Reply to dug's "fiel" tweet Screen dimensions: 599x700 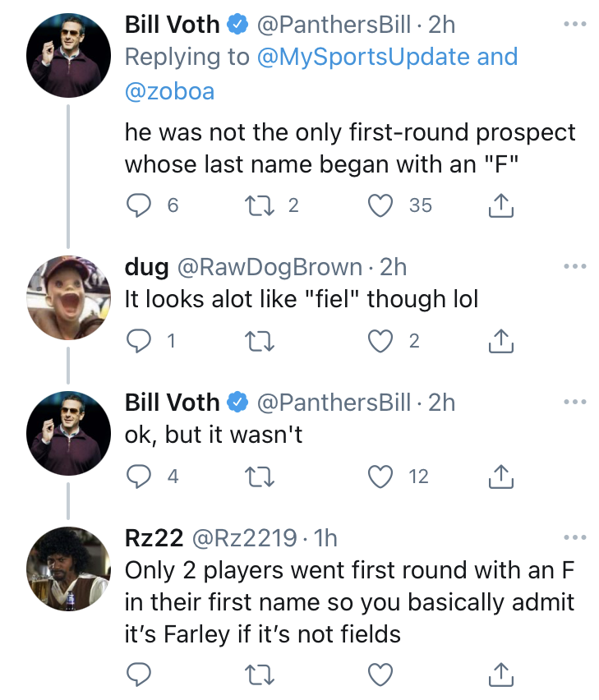pos(140,341)
